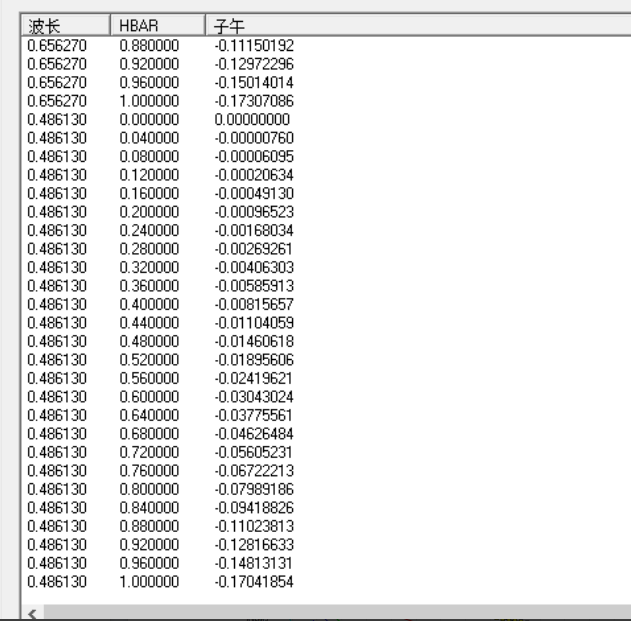Click HBAR 0.600000 cell
631x621 pixels.
[x=149, y=397]
